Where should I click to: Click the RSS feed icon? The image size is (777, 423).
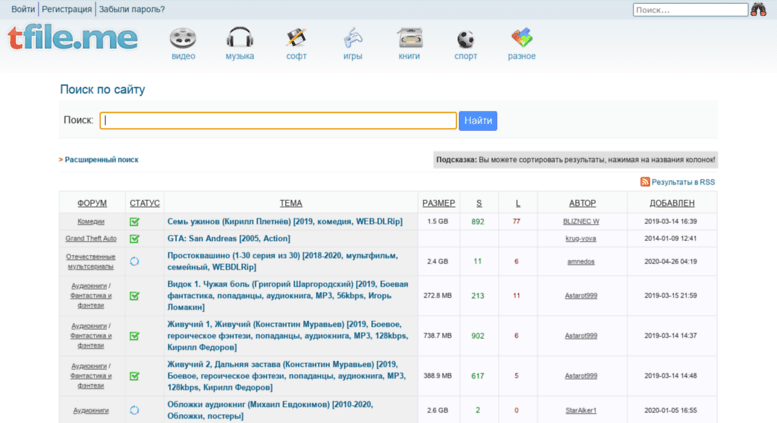[645, 182]
